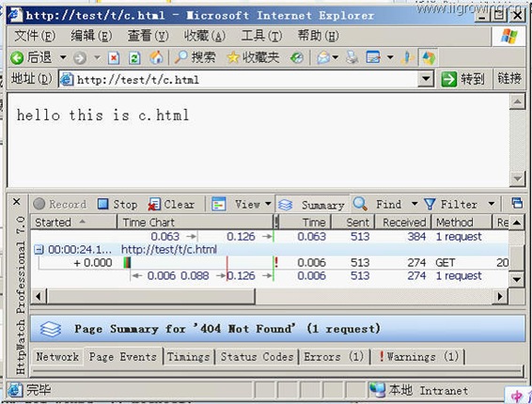Open the 文件(F) menu
This screenshot has width=532, height=404.
pos(35,36)
